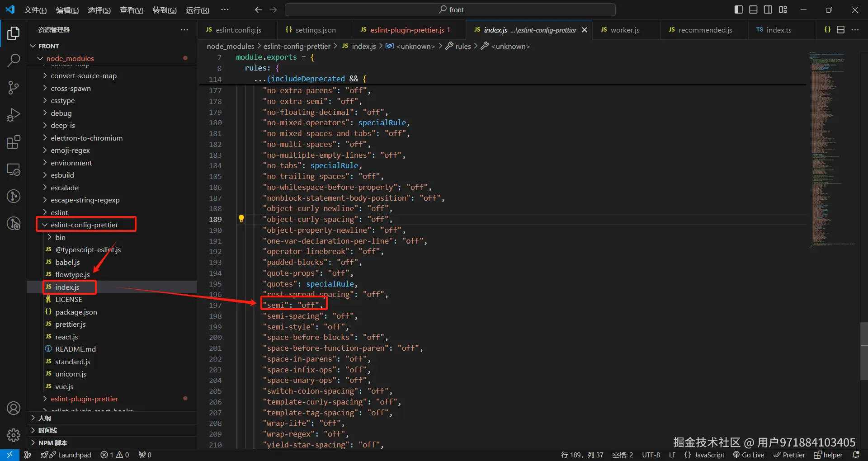Screen dimensions: 868x461
Task: Expand the bin folder
Action: click(x=112, y=237)
